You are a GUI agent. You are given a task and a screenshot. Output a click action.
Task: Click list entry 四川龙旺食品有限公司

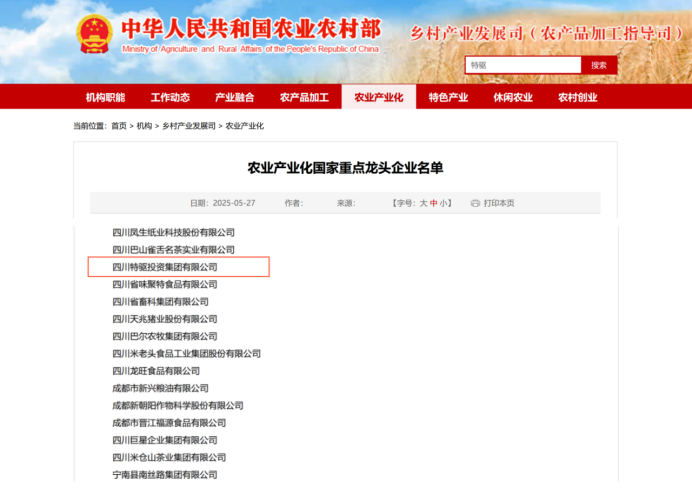pyautogui.click(x=156, y=371)
